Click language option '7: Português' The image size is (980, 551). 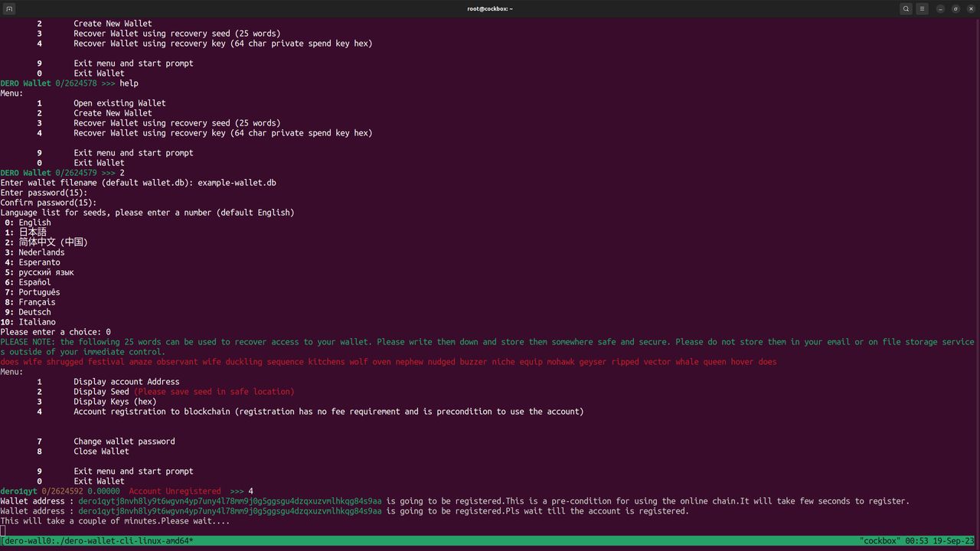click(32, 292)
